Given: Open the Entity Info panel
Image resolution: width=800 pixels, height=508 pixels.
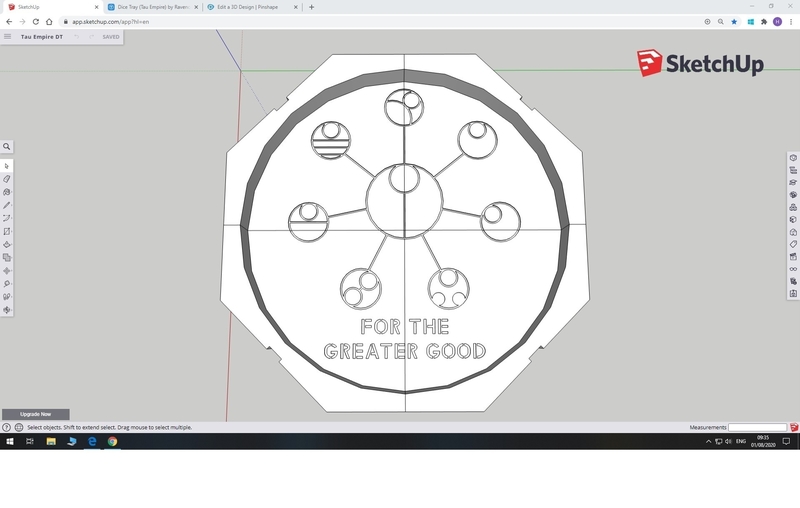Looking at the screenshot, I should pyautogui.click(x=793, y=158).
